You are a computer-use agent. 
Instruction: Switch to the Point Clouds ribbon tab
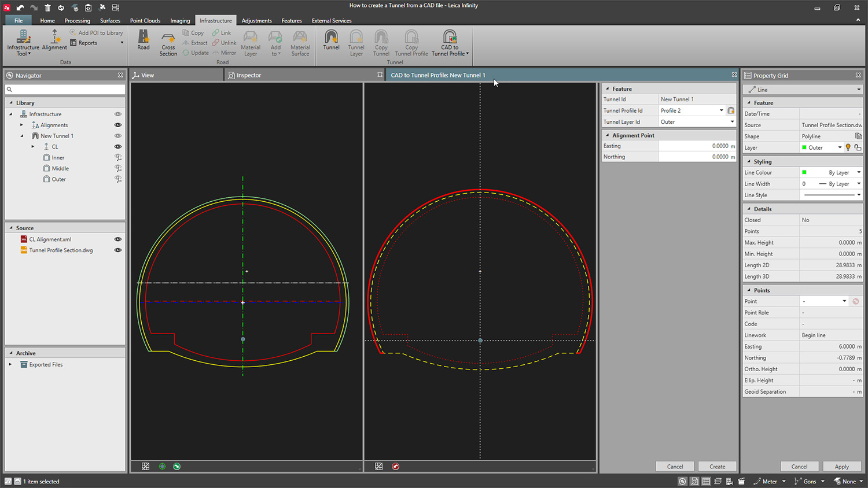pos(145,20)
